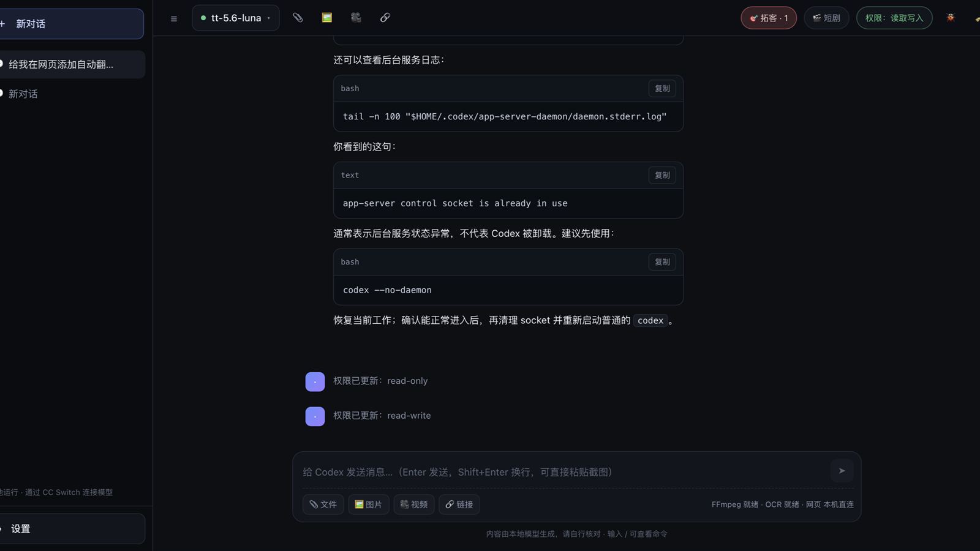Click the bug icon at top right
Image resolution: width=980 pixels, height=551 pixels.
click(951, 18)
